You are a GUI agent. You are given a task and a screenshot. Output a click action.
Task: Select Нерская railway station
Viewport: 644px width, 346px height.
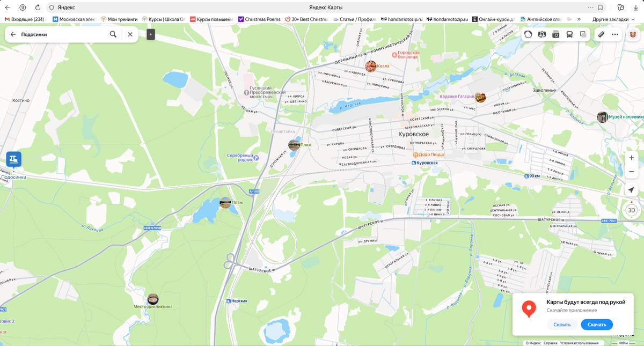229,301
